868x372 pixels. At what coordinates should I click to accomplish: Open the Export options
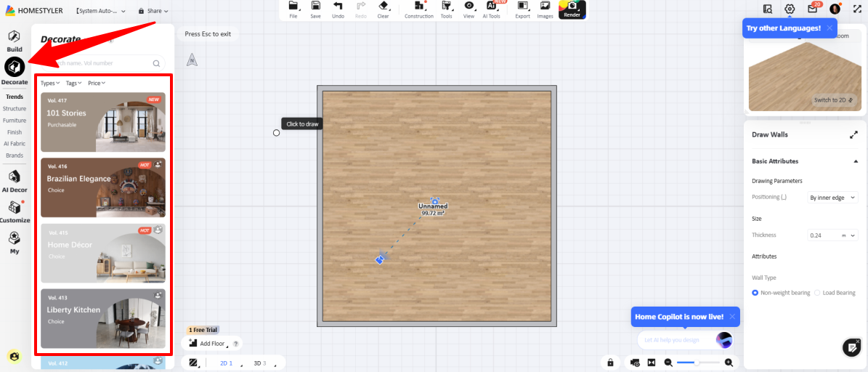pos(522,6)
